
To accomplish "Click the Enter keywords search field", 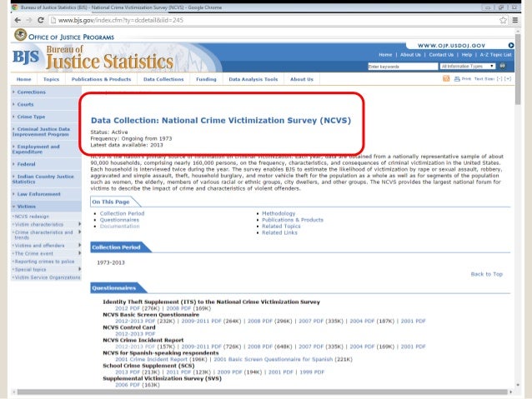I will (403, 67).
